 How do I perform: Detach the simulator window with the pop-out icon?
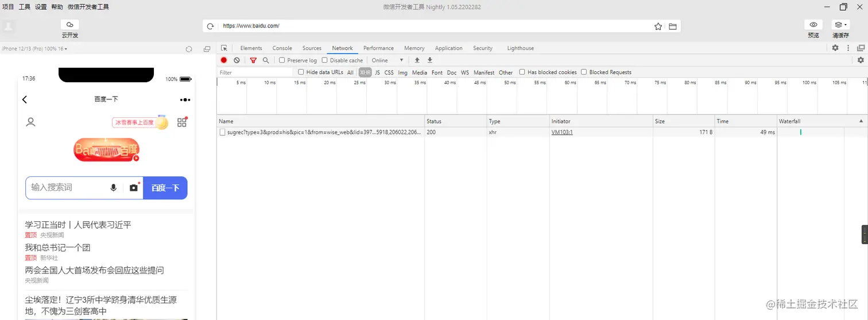point(207,49)
